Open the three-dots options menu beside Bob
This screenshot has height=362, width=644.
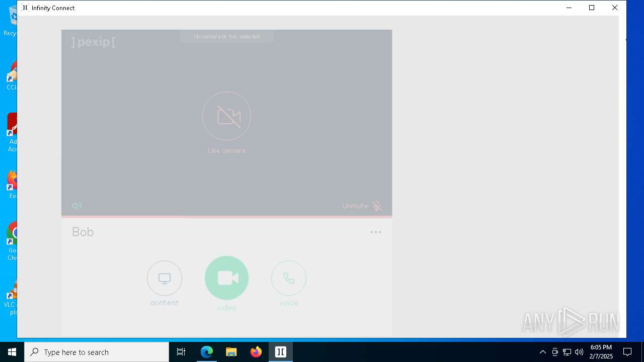(376, 232)
